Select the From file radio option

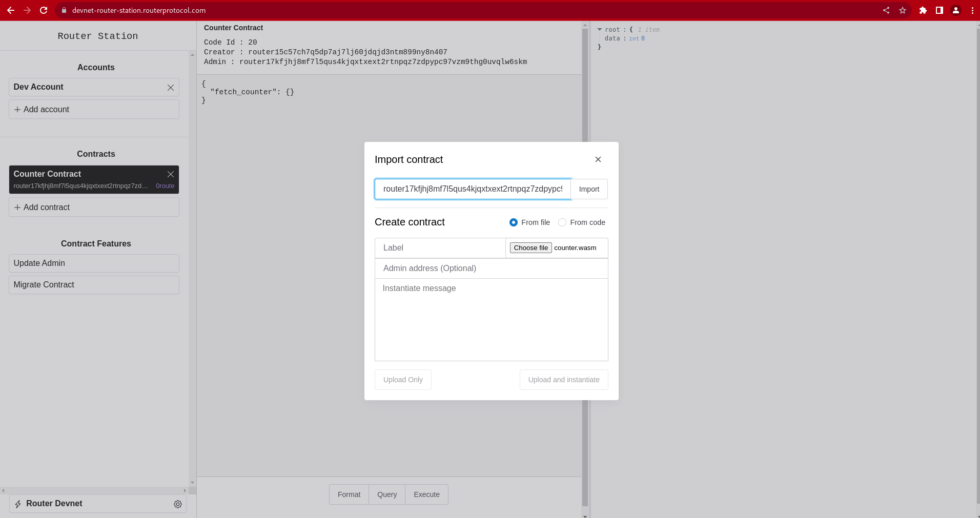click(x=514, y=222)
